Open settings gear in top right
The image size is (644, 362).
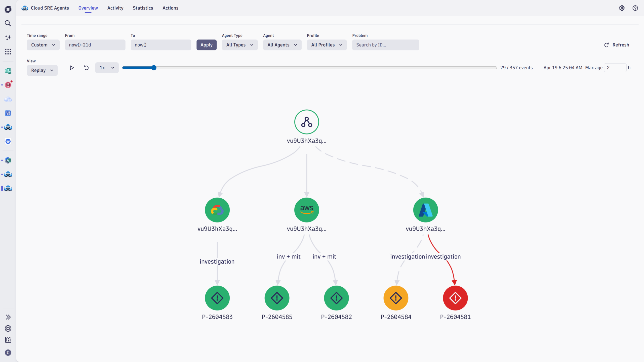pos(622,8)
